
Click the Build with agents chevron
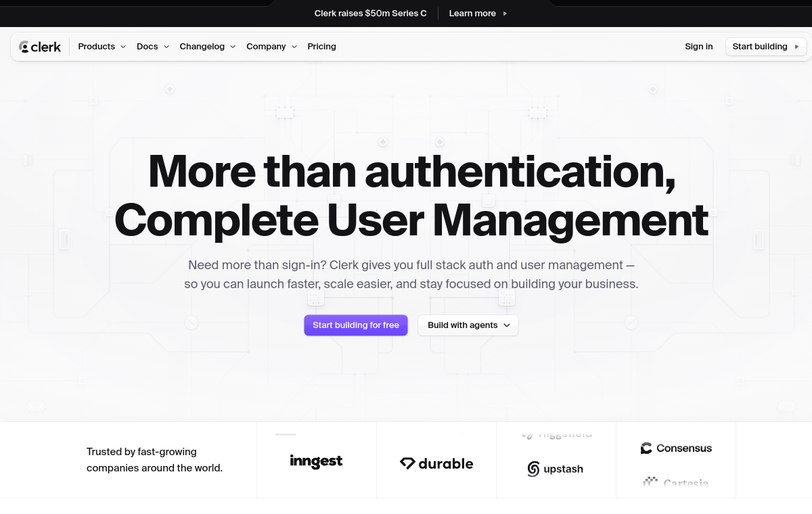tap(507, 325)
